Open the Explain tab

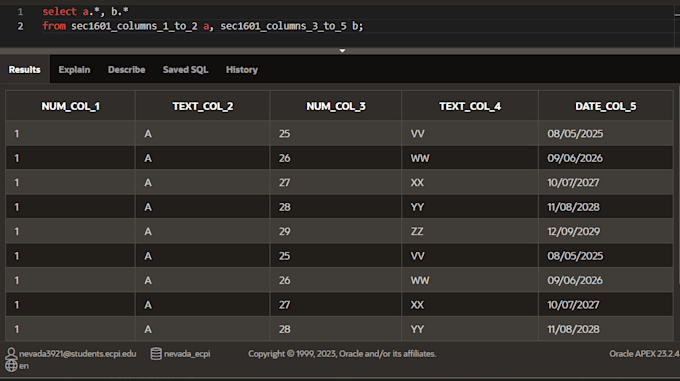pos(74,69)
